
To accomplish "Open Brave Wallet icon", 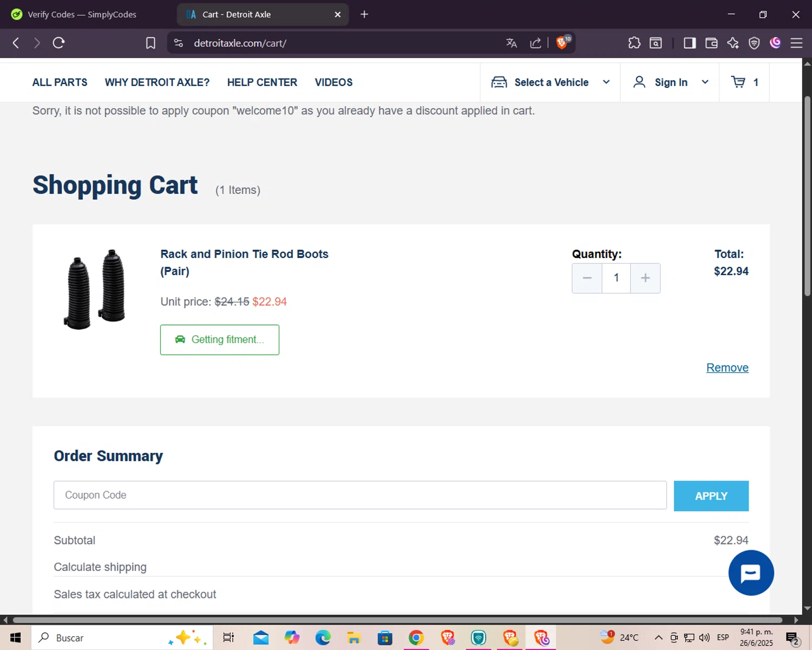I will point(711,43).
